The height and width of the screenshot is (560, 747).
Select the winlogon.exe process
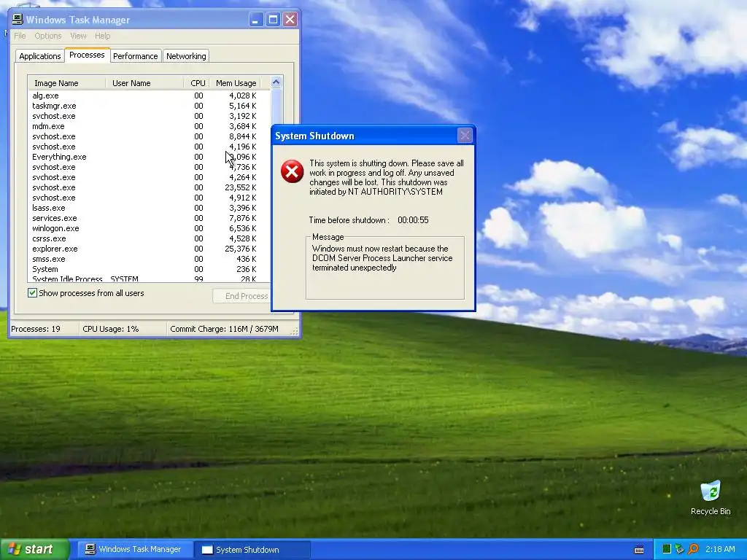149,228
